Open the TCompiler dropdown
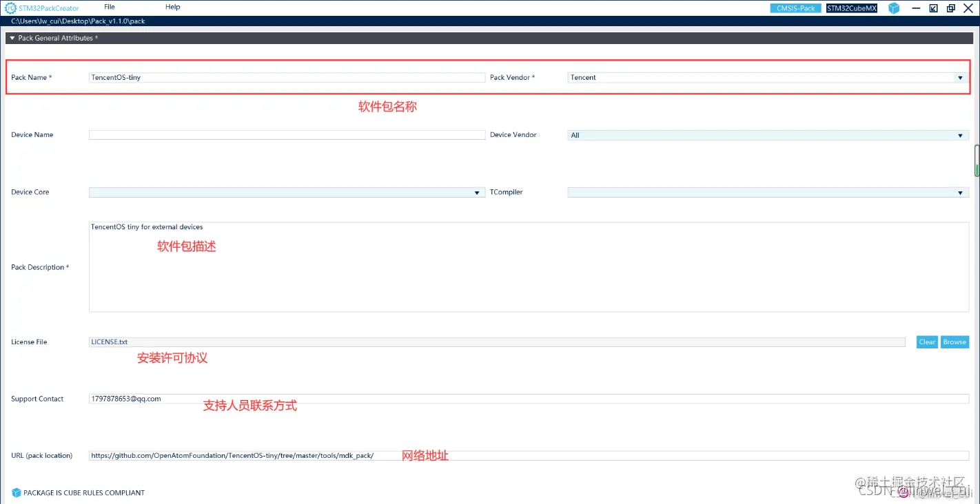This screenshot has width=980, height=504. point(961,193)
